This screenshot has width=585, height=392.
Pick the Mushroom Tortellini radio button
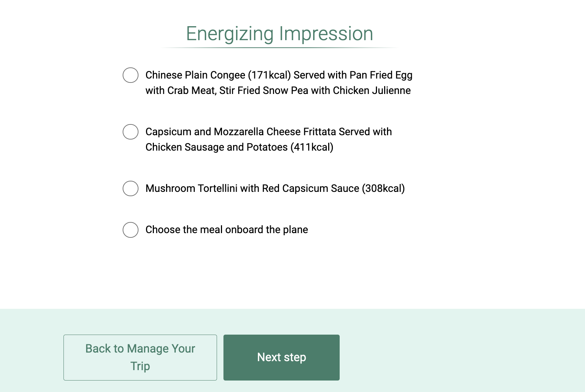131,188
